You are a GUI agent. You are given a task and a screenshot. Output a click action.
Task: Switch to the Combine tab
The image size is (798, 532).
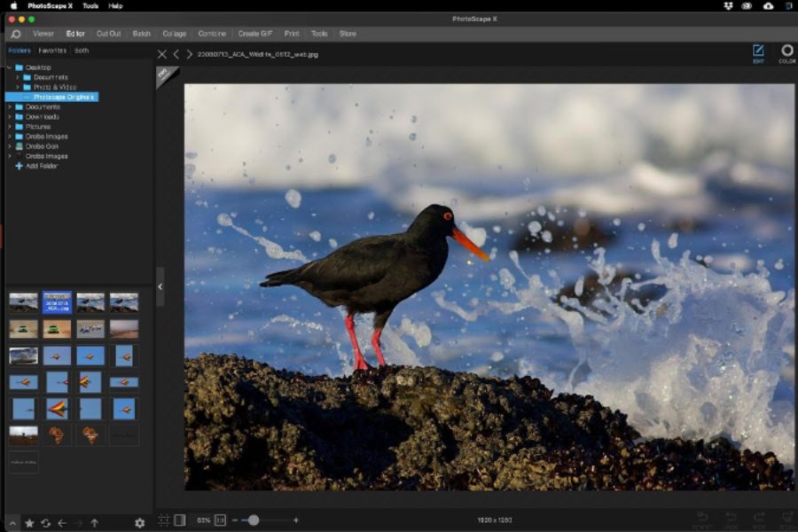(212, 34)
